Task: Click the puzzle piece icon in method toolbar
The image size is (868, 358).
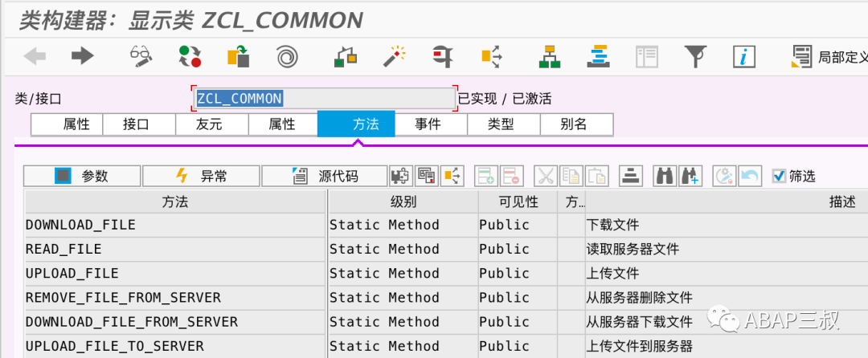Action: click(400, 177)
